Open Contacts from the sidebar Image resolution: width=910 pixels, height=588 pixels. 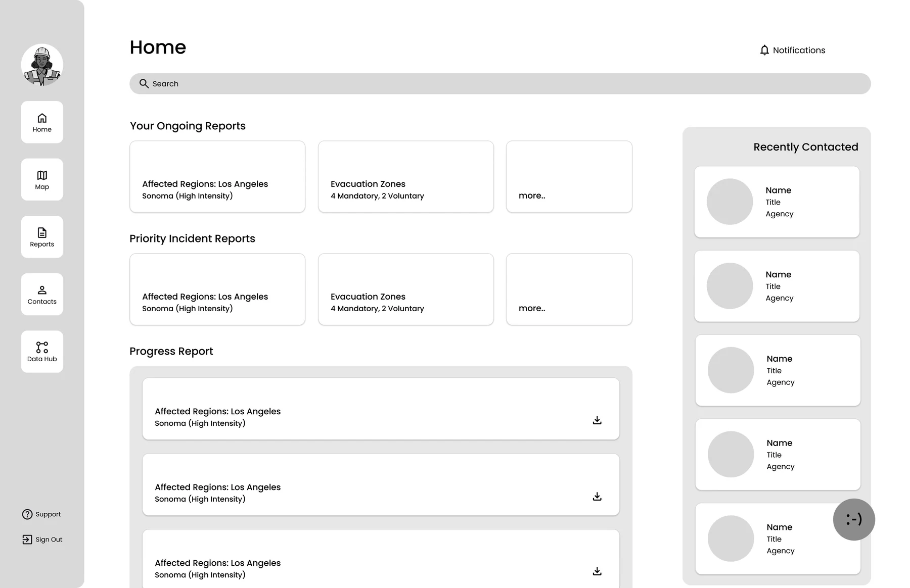coord(42,295)
